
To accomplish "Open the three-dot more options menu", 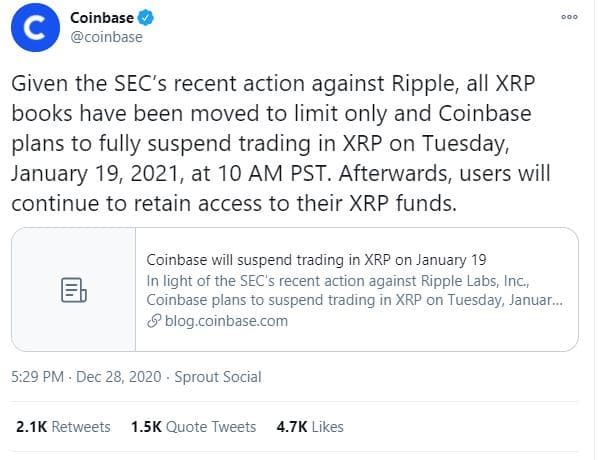I will 569,18.
